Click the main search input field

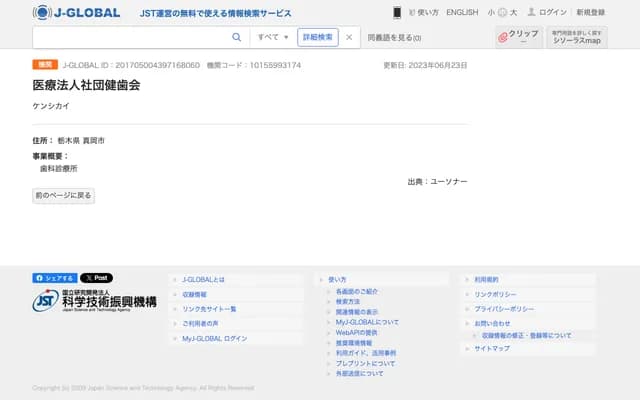coord(132,37)
